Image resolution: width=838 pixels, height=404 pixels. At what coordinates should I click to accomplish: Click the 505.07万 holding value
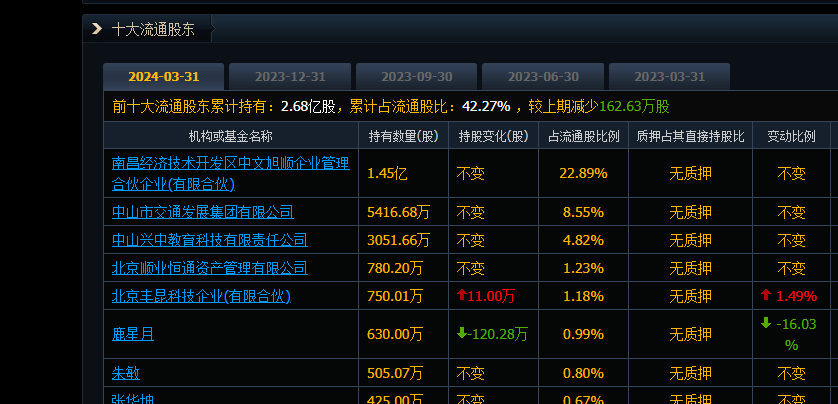coord(395,373)
